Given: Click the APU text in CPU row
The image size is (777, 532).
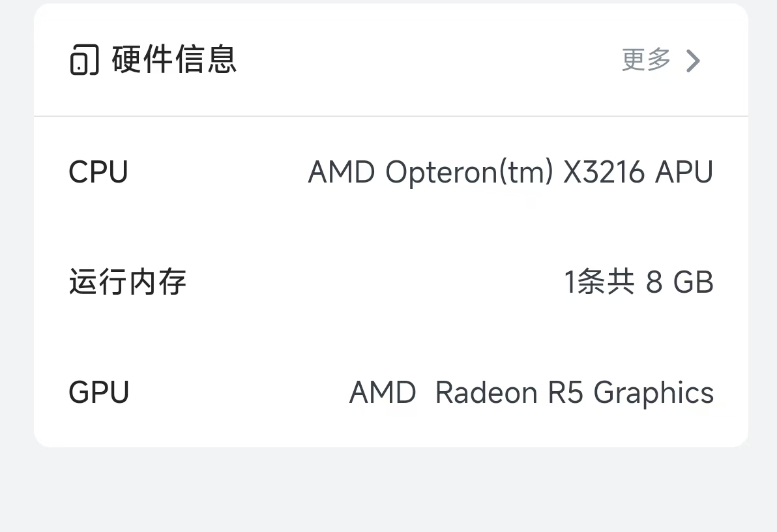Looking at the screenshot, I should pos(684,172).
